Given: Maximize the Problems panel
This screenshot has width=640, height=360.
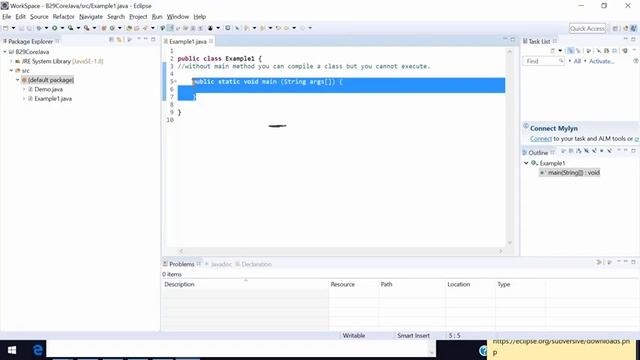Looking at the screenshot, I should (633, 262).
